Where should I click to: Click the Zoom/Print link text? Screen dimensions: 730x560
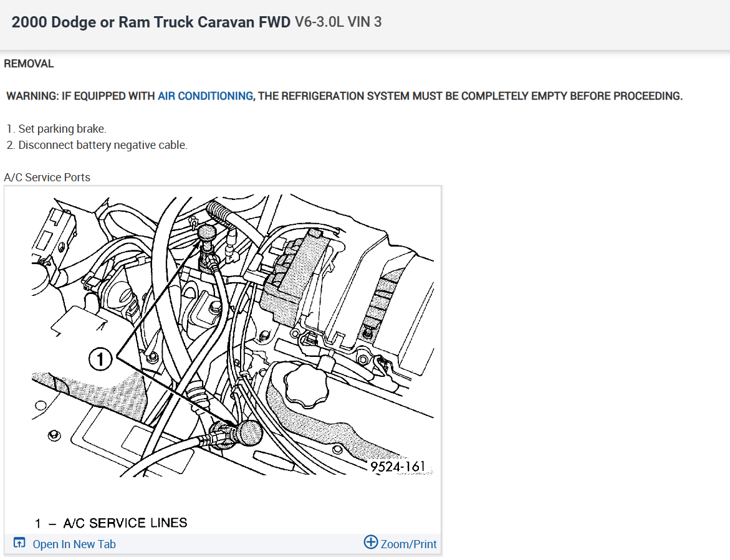pos(408,544)
